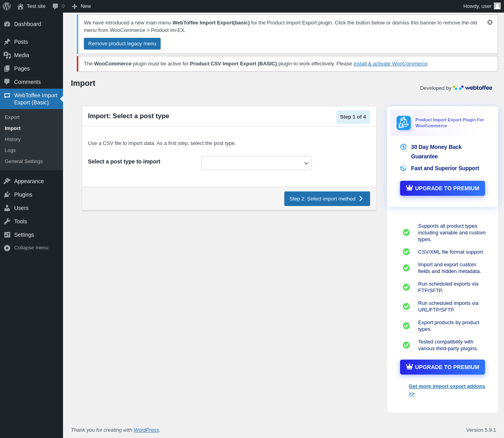Click green check beside Export products by product types
Image resolution: width=504 pixels, height=438 pixels.
tap(406, 326)
